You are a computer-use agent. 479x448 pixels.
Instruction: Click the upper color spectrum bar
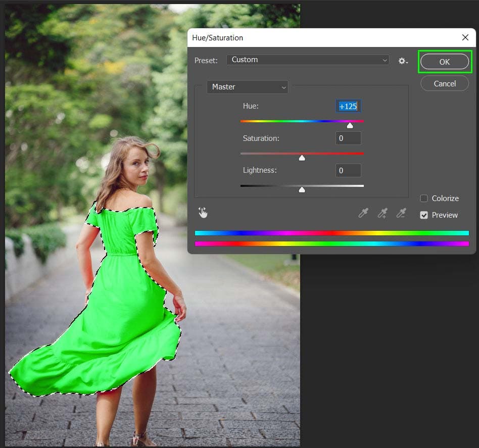332,233
